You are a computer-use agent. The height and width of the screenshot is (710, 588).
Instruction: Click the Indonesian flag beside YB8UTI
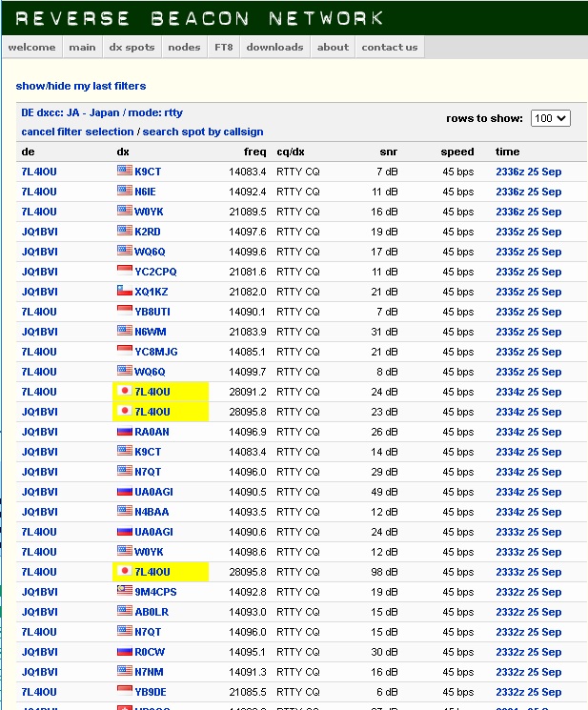click(125, 310)
